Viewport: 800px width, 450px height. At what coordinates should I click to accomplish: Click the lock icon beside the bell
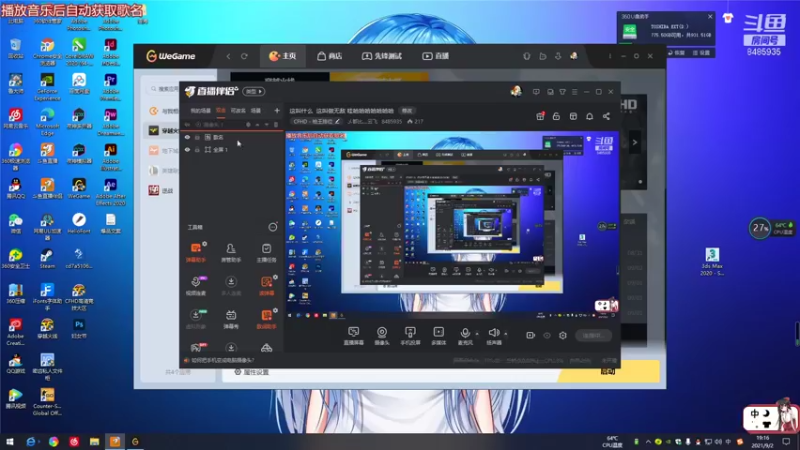(556, 116)
